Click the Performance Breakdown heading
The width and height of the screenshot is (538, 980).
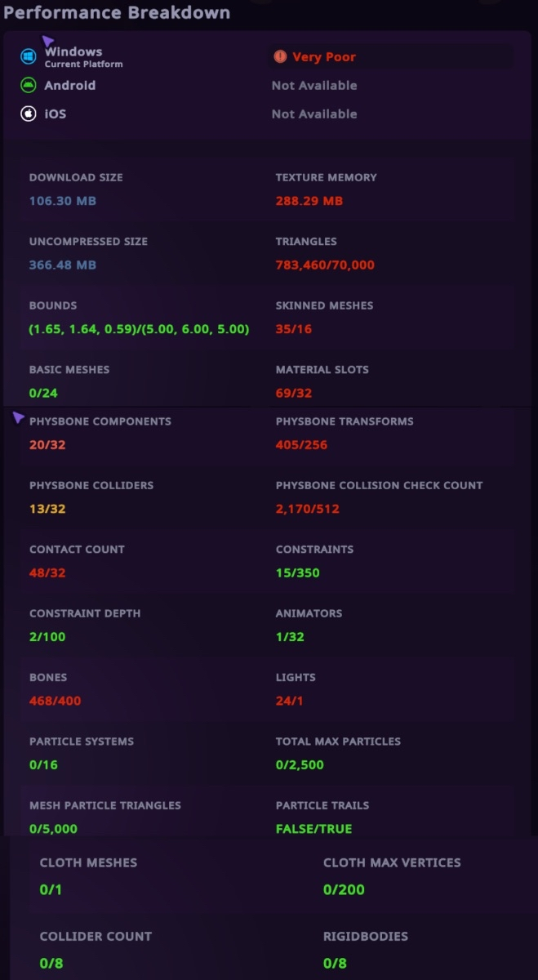click(117, 13)
